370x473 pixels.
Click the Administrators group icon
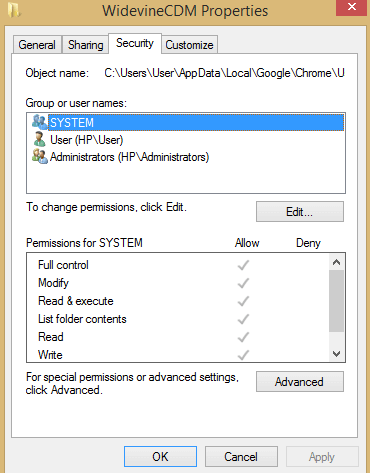click(40, 156)
